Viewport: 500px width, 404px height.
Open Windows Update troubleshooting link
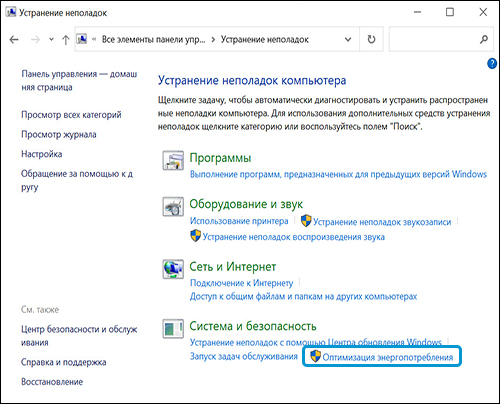point(316,342)
